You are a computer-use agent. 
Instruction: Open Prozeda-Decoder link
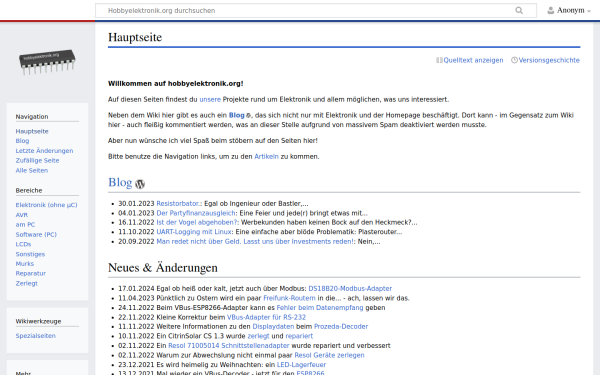coord(341,326)
